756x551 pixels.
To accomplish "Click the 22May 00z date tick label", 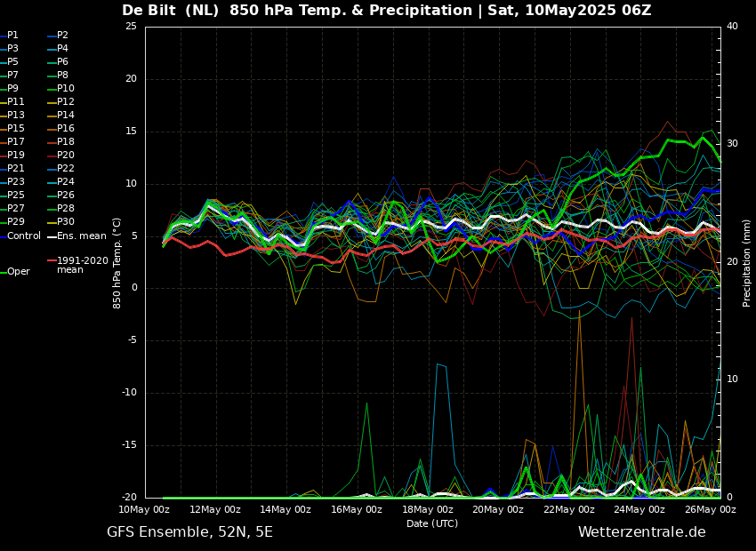I will click(569, 510).
